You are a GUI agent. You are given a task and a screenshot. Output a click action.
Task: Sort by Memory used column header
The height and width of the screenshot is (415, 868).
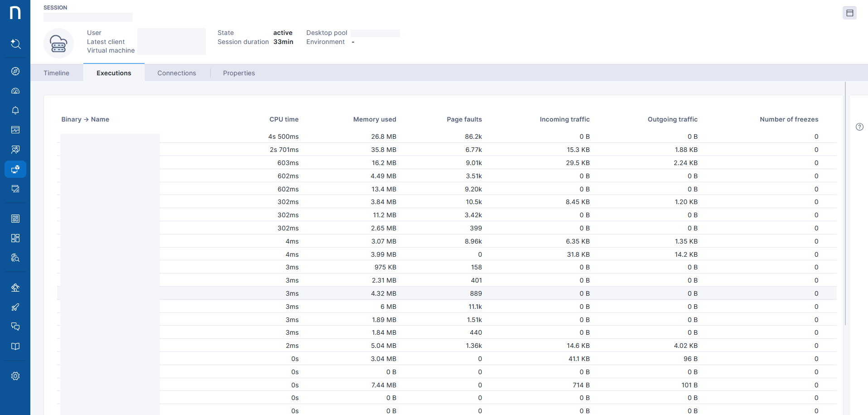pyautogui.click(x=374, y=119)
